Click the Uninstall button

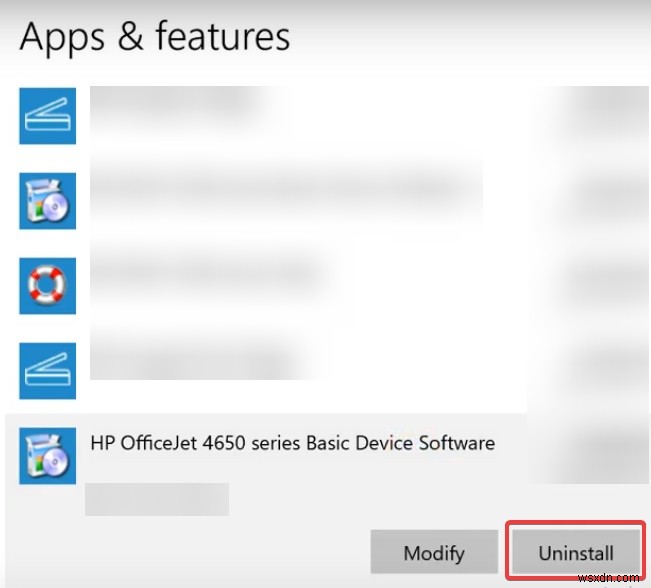(x=576, y=552)
